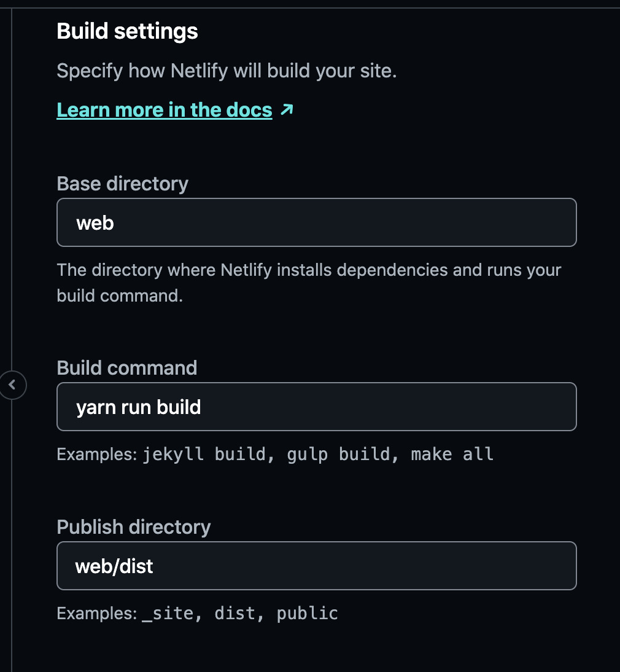
Task: Click into the Build command field
Action: (x=316, y=407)
